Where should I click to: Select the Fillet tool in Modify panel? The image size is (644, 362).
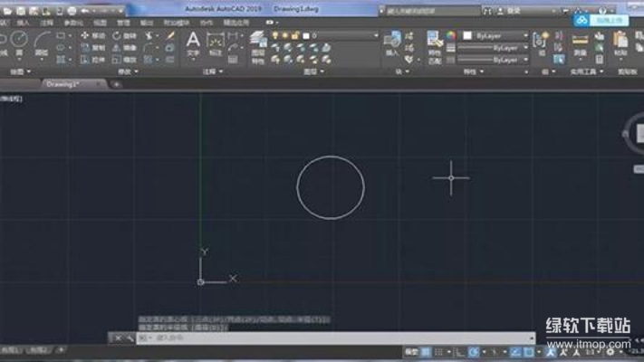(149, 48)
